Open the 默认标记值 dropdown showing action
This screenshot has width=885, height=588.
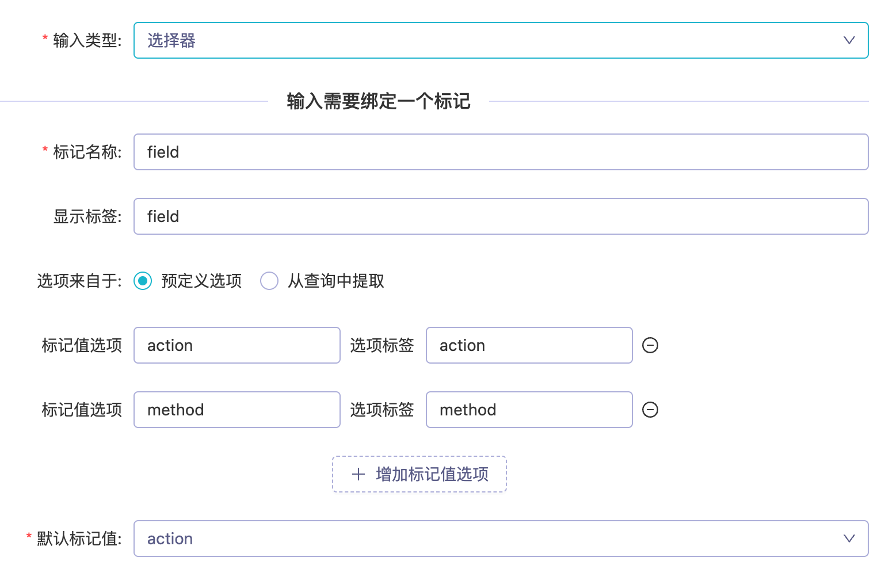pos(501,539)
